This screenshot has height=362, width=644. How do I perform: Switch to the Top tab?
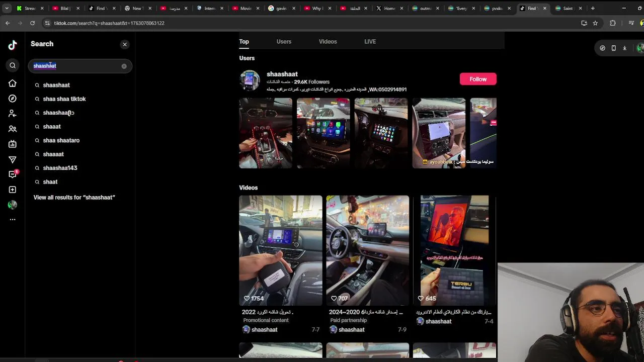244,42
